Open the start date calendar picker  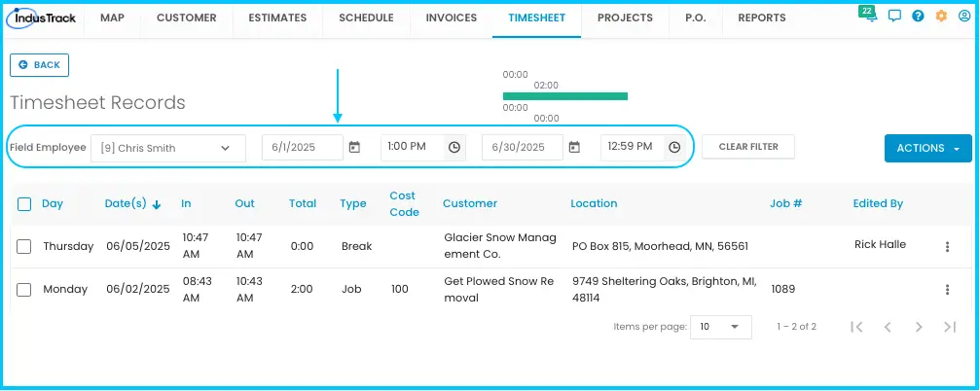tap(354, 148)
